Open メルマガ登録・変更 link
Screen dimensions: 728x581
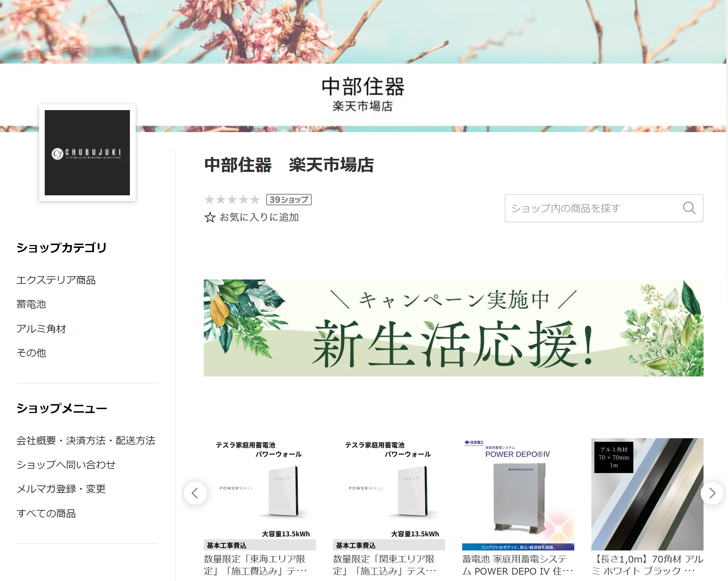pyautogui.click(x=61, y=489)
